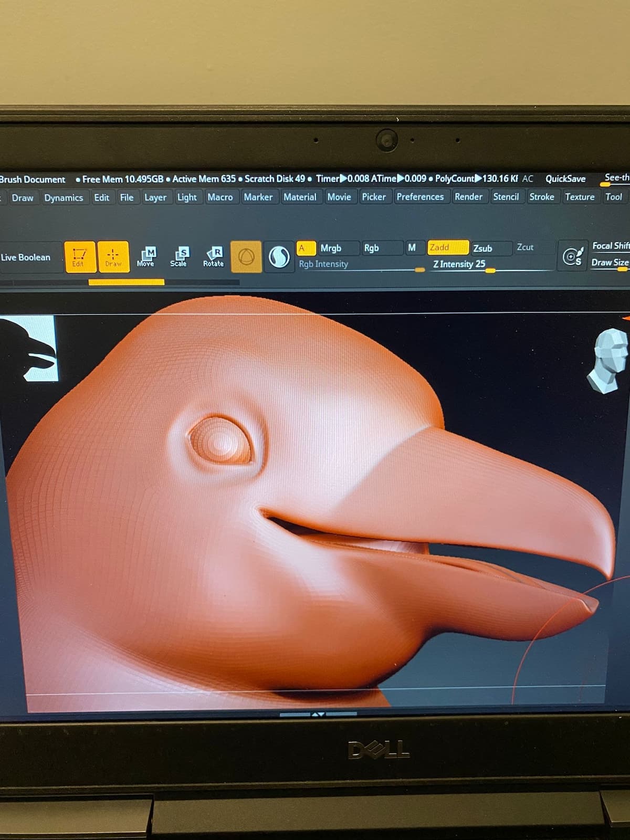Viewport: 630px width, 840px height.
Task: Toggle Zadd sculpt mode
Action: click(447, 247)
